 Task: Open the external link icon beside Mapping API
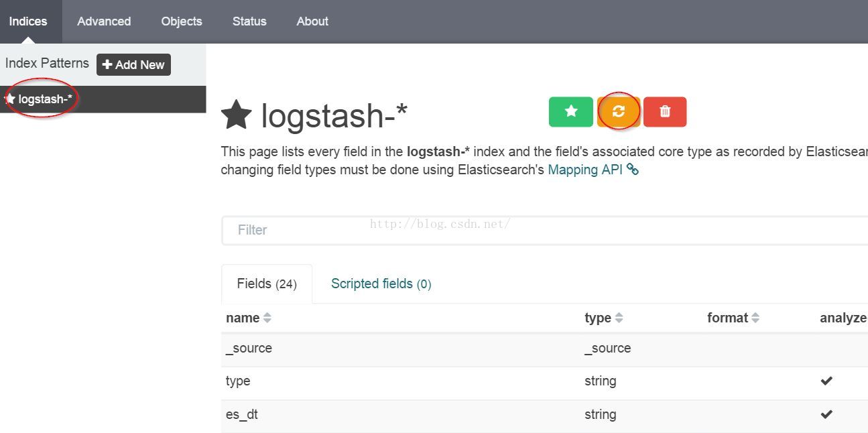click(633, 170)
